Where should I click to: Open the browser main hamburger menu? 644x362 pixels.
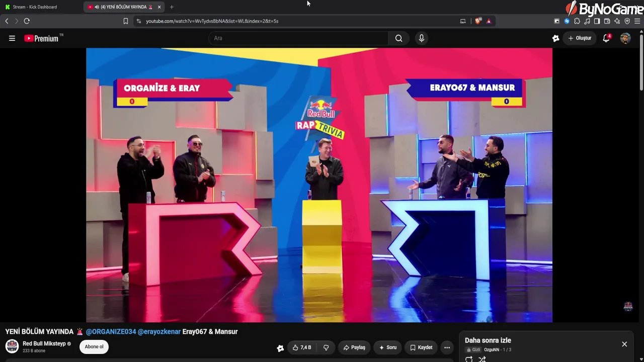(637, 21)
